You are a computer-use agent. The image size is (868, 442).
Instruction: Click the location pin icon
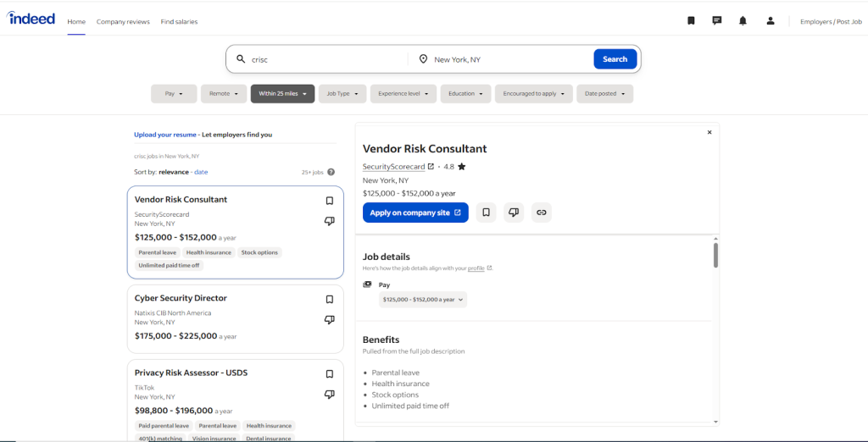coord(424,59)
